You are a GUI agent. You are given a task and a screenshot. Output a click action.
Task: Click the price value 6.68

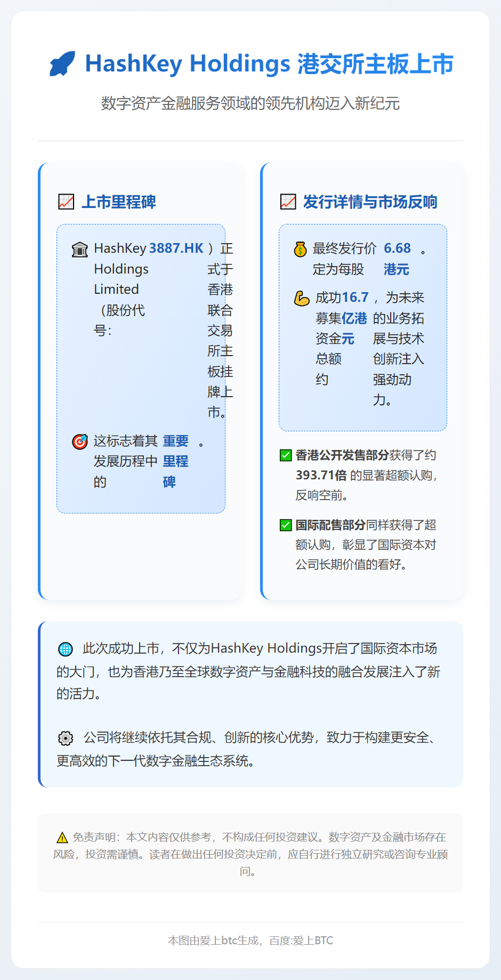[398, 248]
